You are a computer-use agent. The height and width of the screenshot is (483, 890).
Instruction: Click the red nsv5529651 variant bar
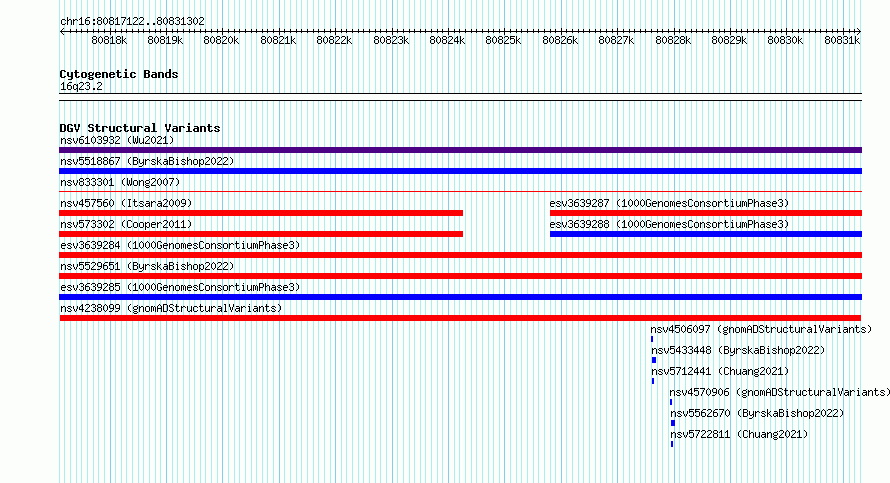coord(460,276)
